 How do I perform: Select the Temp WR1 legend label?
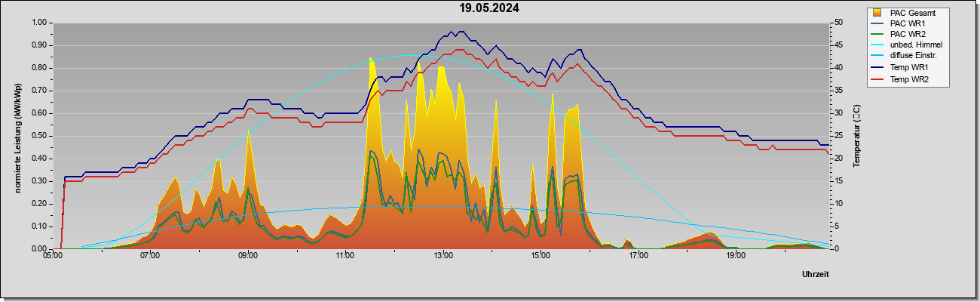click(x=908, y=67)
